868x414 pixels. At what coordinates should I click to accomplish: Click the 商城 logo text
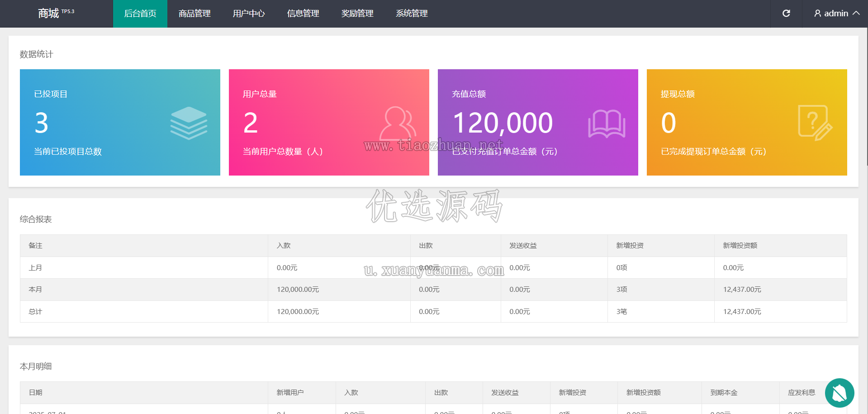pos(48,14)
